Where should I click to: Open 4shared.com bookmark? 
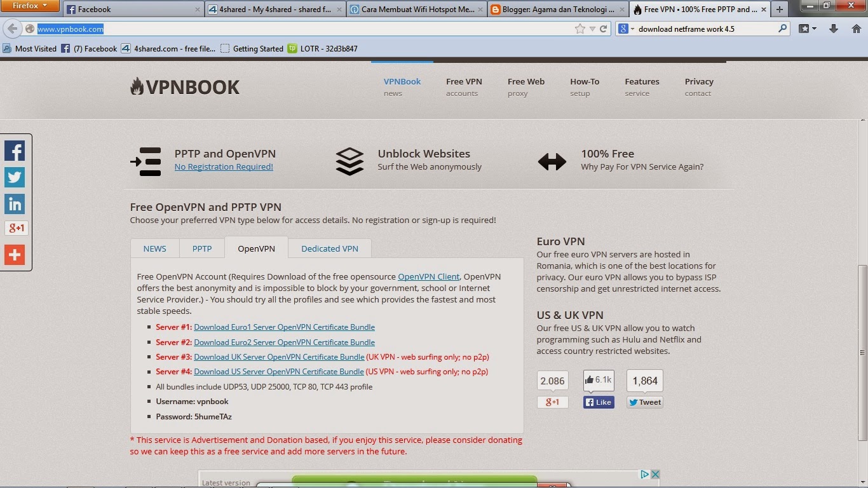click(168, 48)
